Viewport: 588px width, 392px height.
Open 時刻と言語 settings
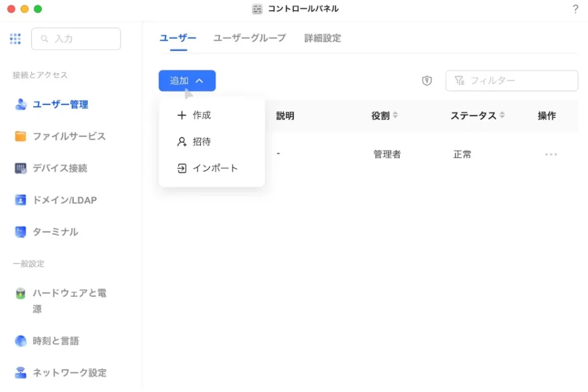click(56, 341)
